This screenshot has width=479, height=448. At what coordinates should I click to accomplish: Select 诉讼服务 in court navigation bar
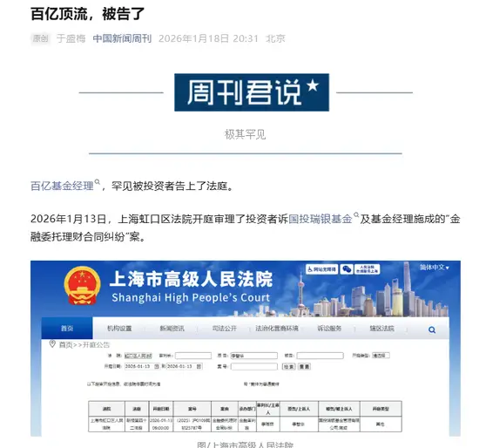(329, 329)
